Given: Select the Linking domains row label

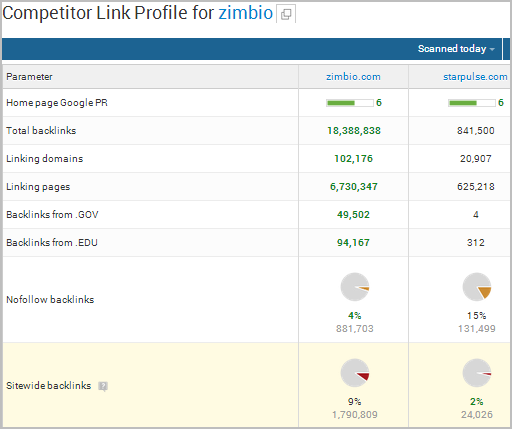Looking at the screenshot, I should point(45,158).
